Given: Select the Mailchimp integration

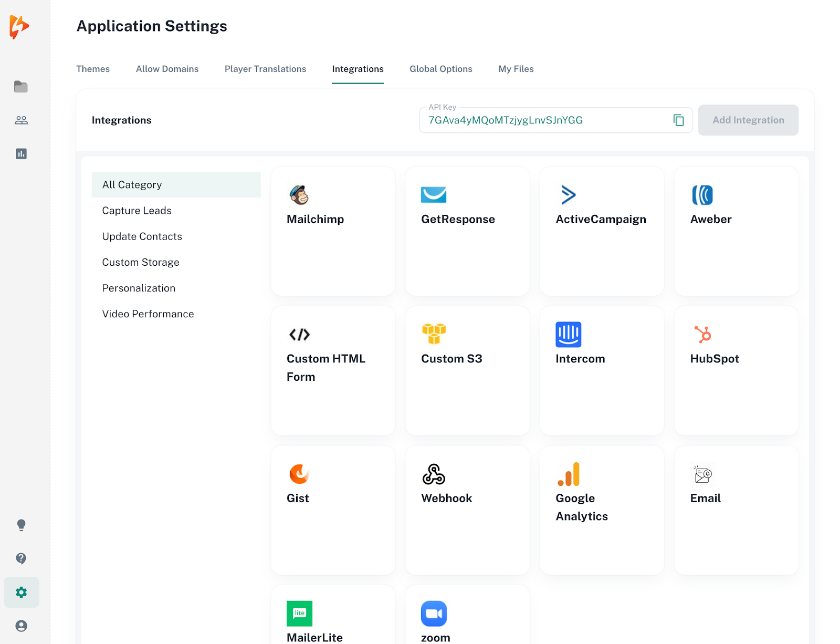Looking at the screenshot, I should (332, 231).
